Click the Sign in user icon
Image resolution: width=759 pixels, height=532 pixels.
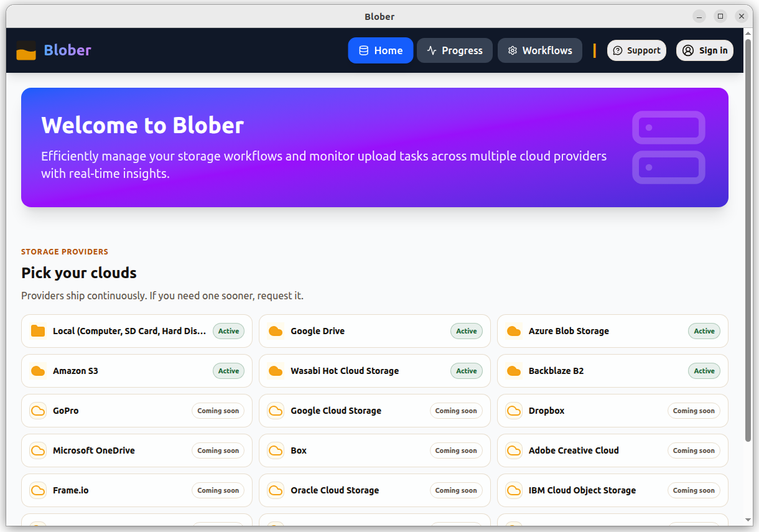pyautogui.click(x=687, y=50)
